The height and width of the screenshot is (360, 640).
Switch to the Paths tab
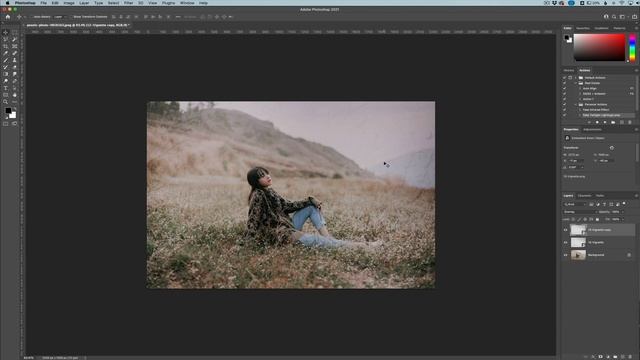pyautogui.click(x=600, y=196)
